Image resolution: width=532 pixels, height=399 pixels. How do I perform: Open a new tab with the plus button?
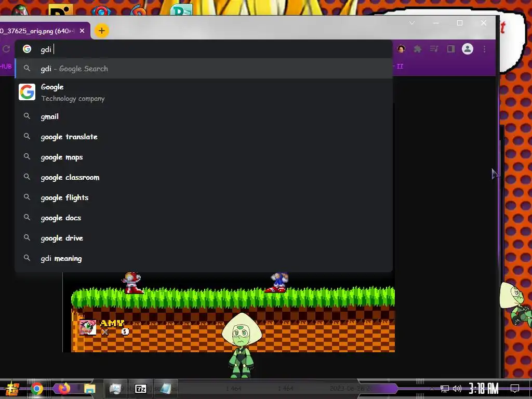pos(101,31)
